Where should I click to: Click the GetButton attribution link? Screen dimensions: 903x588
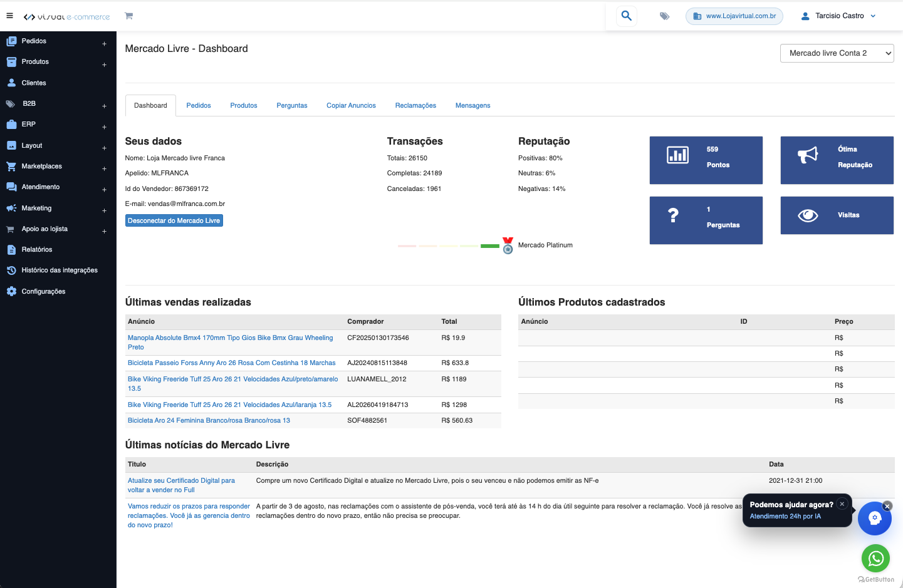click(876, 580)
